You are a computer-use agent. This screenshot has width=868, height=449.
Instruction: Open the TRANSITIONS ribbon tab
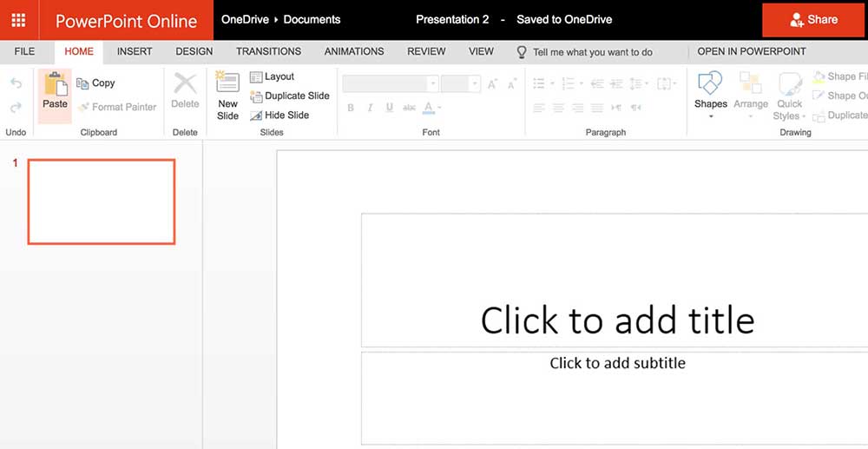pos(268,51)
